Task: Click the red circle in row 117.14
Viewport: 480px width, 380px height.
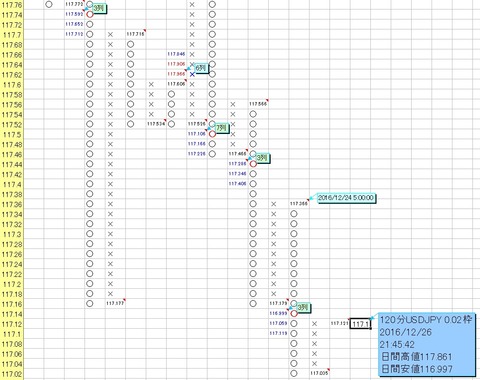Action: 294,314
